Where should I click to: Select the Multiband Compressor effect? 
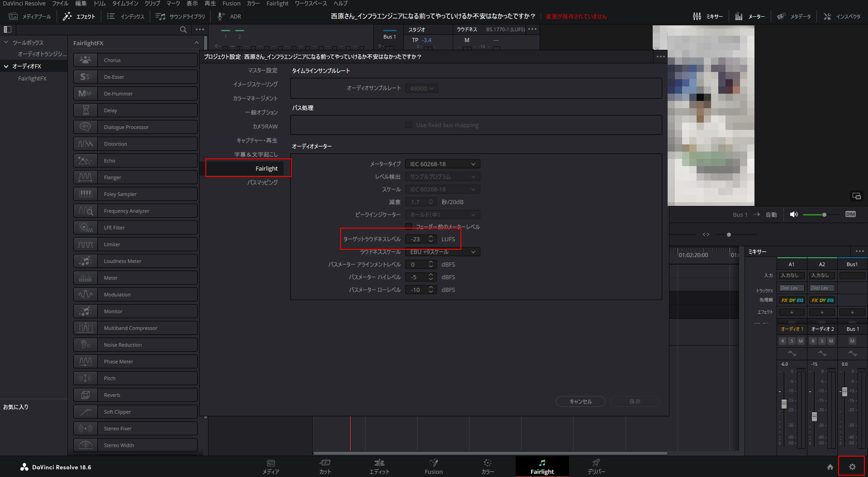pos(136,328)
